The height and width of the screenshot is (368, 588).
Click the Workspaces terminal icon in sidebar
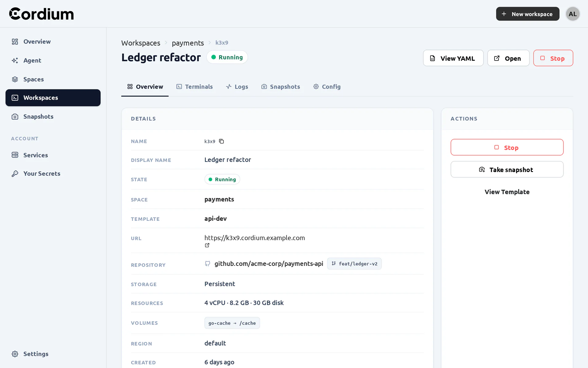click(x=15, y=98)
